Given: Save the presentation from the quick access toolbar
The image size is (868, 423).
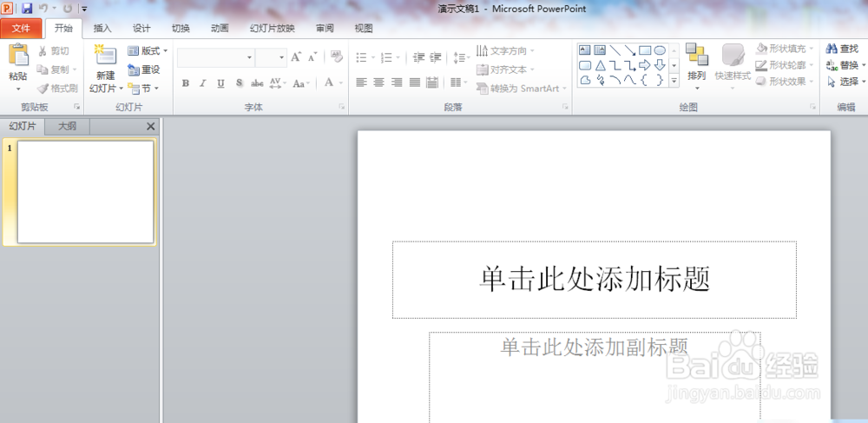Looking at the screenshot, I should [27, 9].
